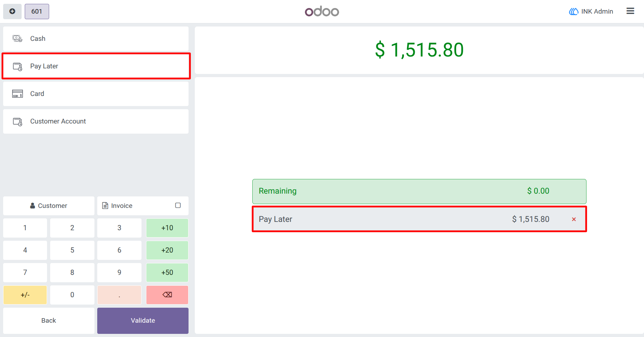This screenshot has height=337, width=644.
Task: Choose the Card payment icon
Action: tap(17, 93)
